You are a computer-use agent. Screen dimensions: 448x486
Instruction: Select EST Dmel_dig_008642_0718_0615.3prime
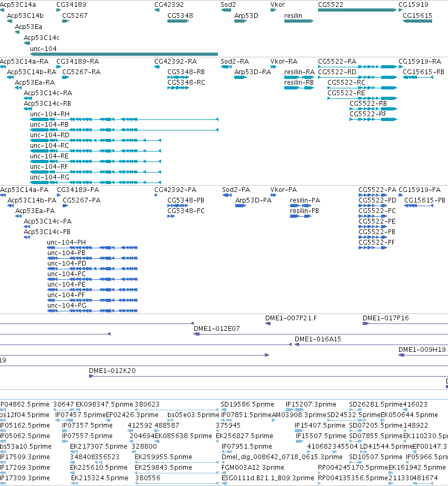tap(282, 457)
